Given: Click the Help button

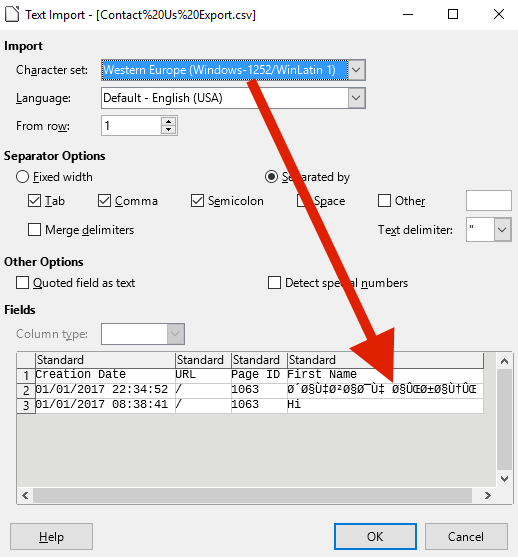Looking at the screenshot, I should pos(52,537).
